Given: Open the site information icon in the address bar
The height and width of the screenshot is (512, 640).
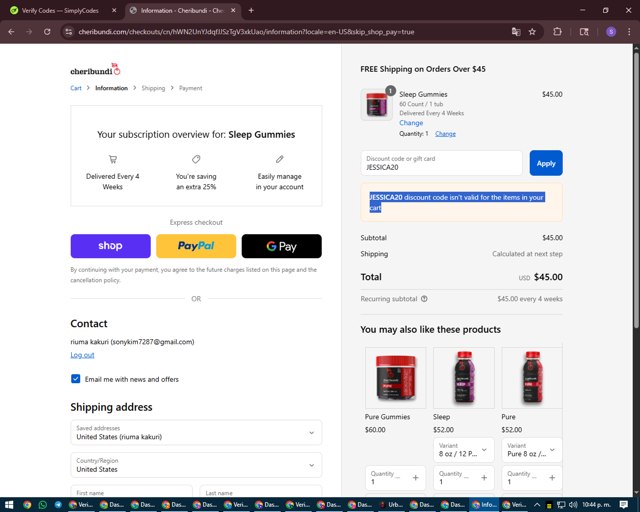Looking at the screenshot, I should pyautogui.click(x=69, y=31).
